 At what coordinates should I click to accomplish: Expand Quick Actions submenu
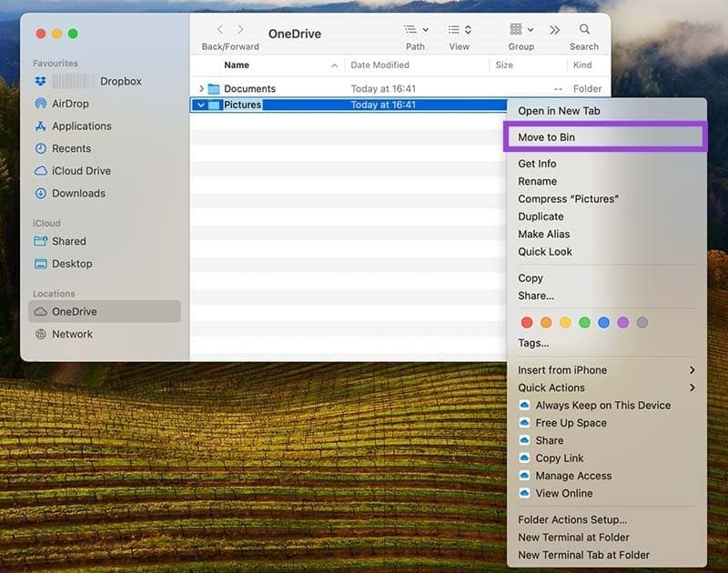[607, 387]
